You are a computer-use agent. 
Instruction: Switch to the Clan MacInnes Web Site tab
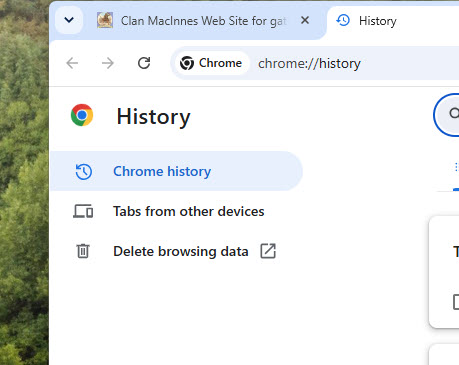(203, 21)
